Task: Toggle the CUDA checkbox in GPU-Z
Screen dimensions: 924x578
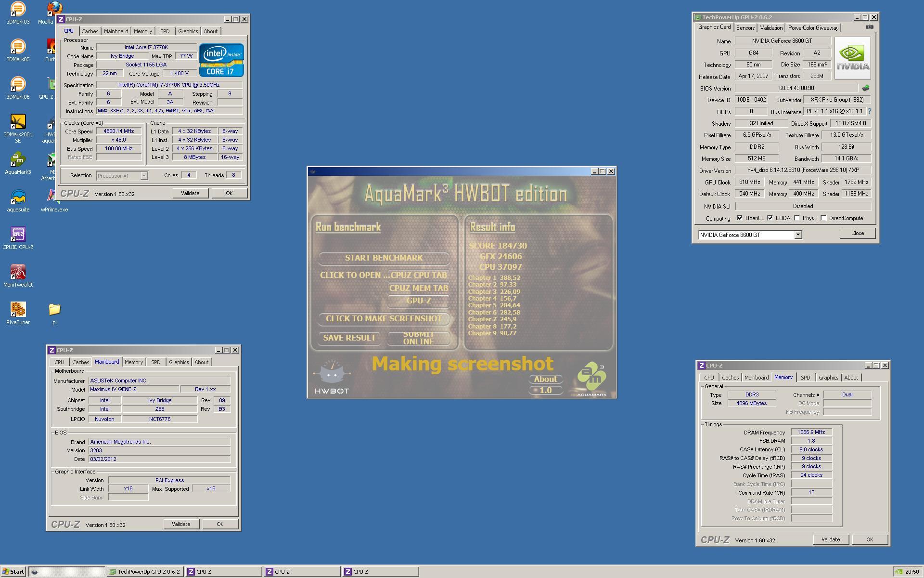Action: pyautogui.click(x=770, y=218)
